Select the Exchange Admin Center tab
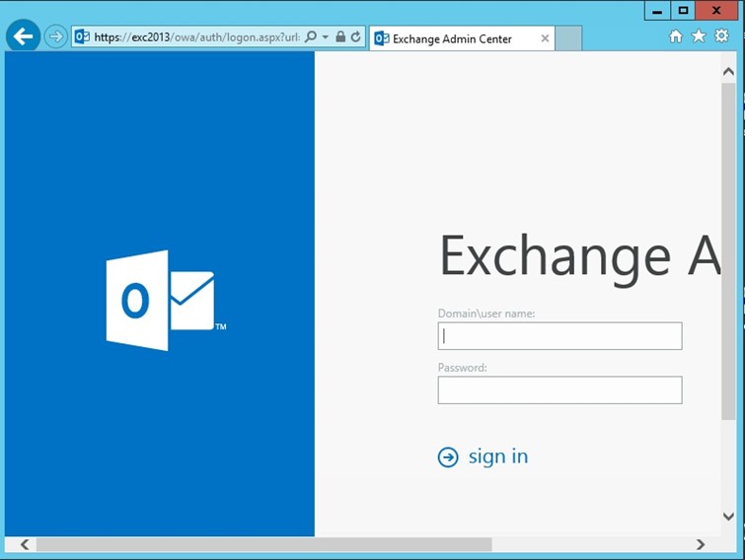Screen dimensions: 745x560 [x=462, y=38]
